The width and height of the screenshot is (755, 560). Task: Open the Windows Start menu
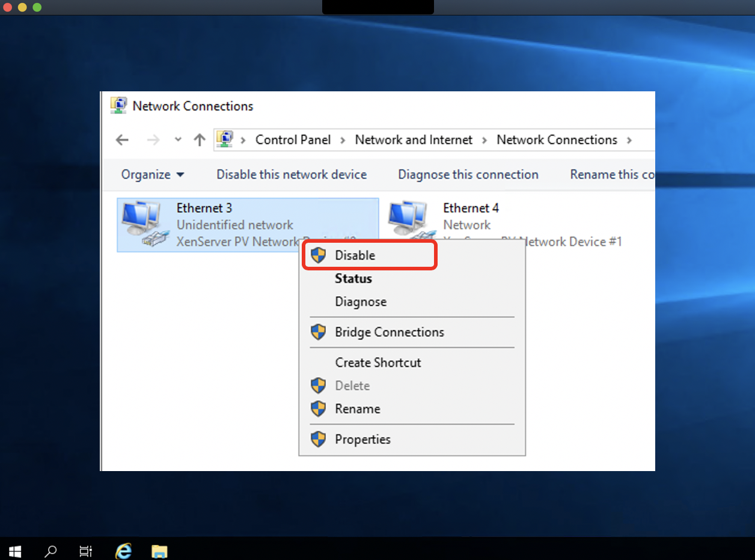[16, 550]
